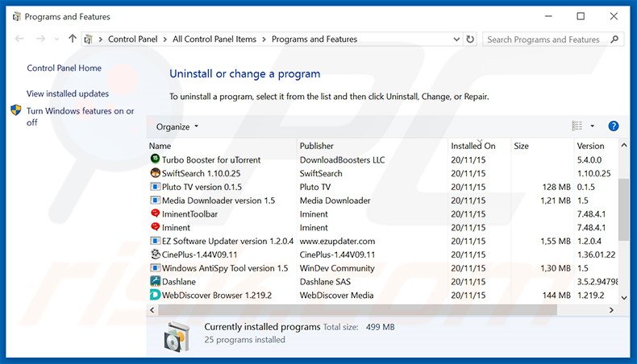
Task: Click the vertical scrollbar thumb
Action: [623, 209]
